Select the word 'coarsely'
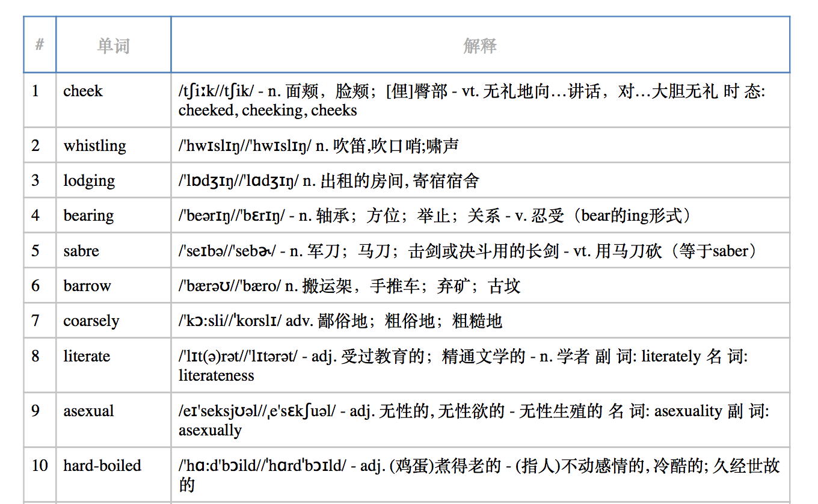The image size is (818, 504). click(91, 321)
